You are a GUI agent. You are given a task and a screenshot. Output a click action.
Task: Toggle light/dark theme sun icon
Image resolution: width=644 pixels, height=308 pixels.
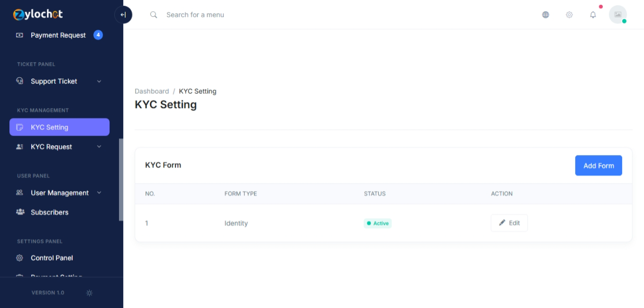tap(89, 293)
